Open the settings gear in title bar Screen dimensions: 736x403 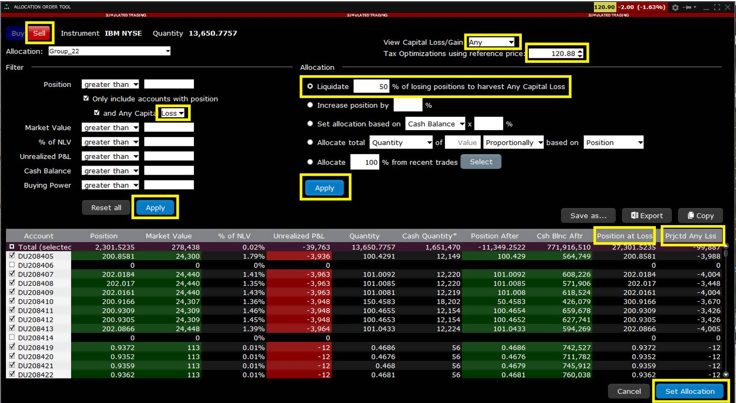tap(675, 7)
